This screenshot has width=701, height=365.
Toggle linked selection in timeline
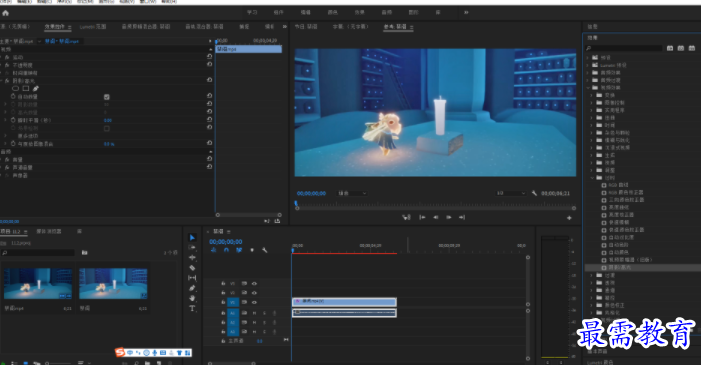tap(239, 250)
